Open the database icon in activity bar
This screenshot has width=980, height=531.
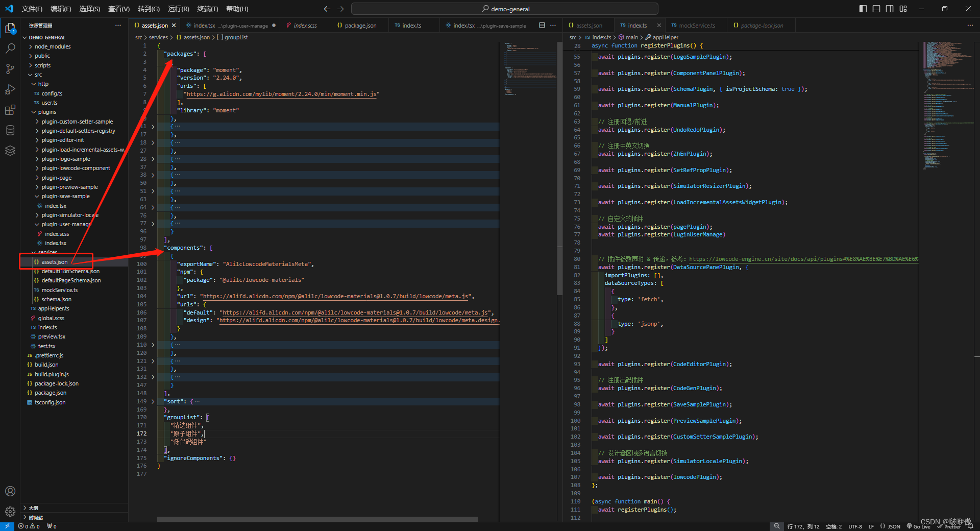[x=10, y=130]
